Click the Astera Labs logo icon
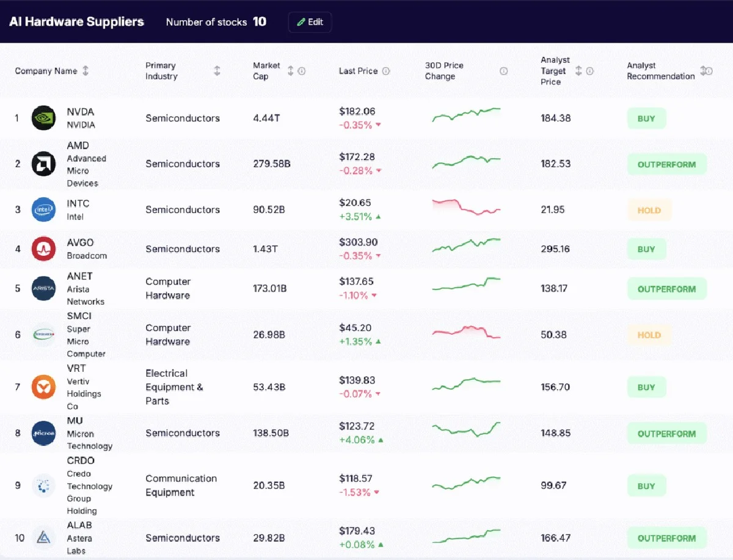Screen dimensions: 733x560 (x=43, y=537)
